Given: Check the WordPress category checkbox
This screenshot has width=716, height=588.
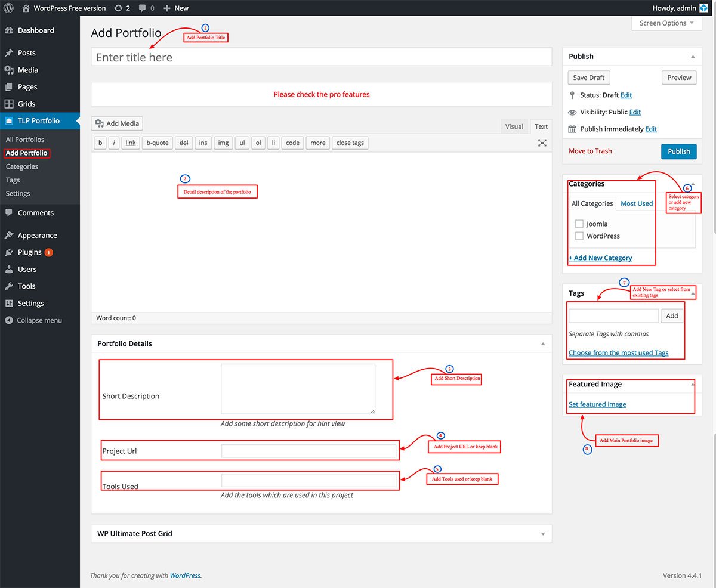Looking at the screenshot, I should pyautogui.click(x=579, y=236).
